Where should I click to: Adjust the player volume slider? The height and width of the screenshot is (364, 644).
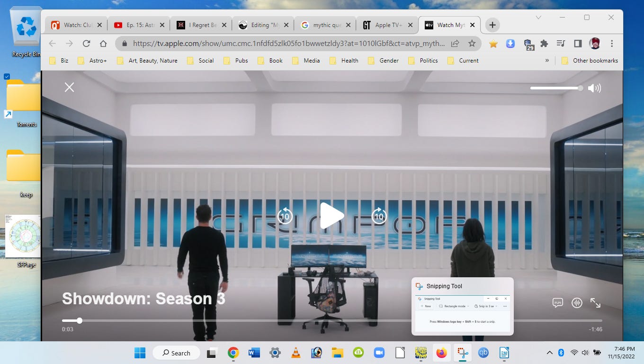tap(556, 88)
